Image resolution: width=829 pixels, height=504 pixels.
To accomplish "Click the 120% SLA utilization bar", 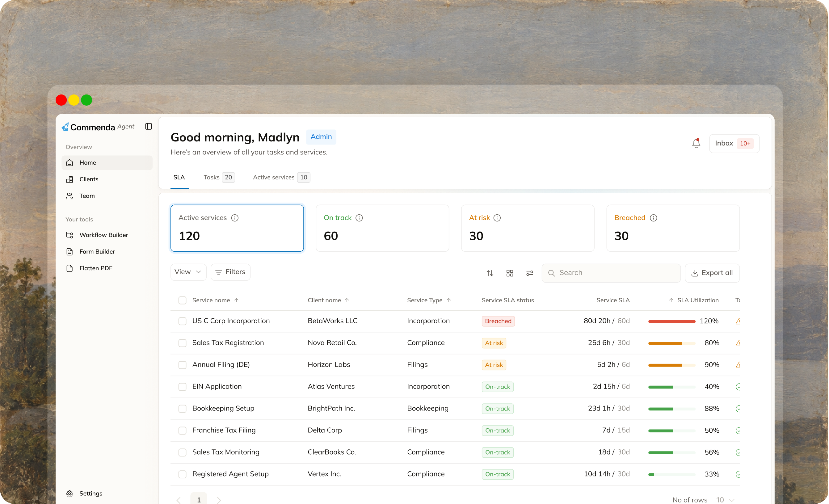I will click(671, 321).
